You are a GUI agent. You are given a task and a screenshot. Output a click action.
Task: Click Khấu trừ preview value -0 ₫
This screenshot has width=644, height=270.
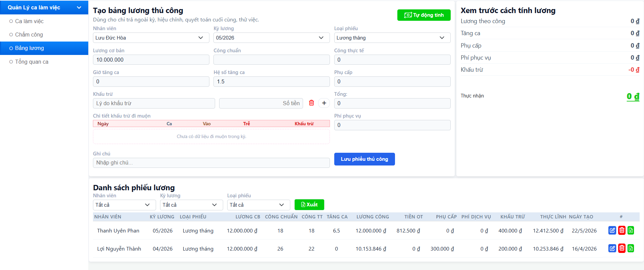pyautogui.click(x=634, y=70)
